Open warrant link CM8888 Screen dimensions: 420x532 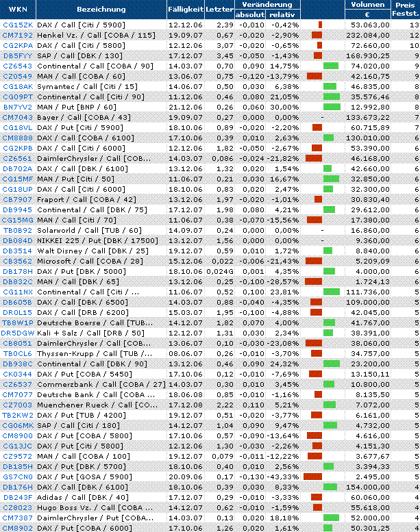18,138
